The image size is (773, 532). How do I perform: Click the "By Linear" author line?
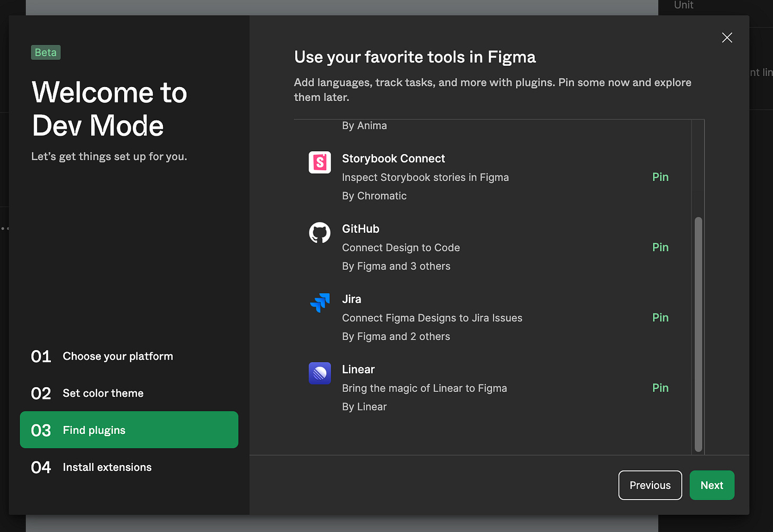pyautogui.click(x=364, y=407)
